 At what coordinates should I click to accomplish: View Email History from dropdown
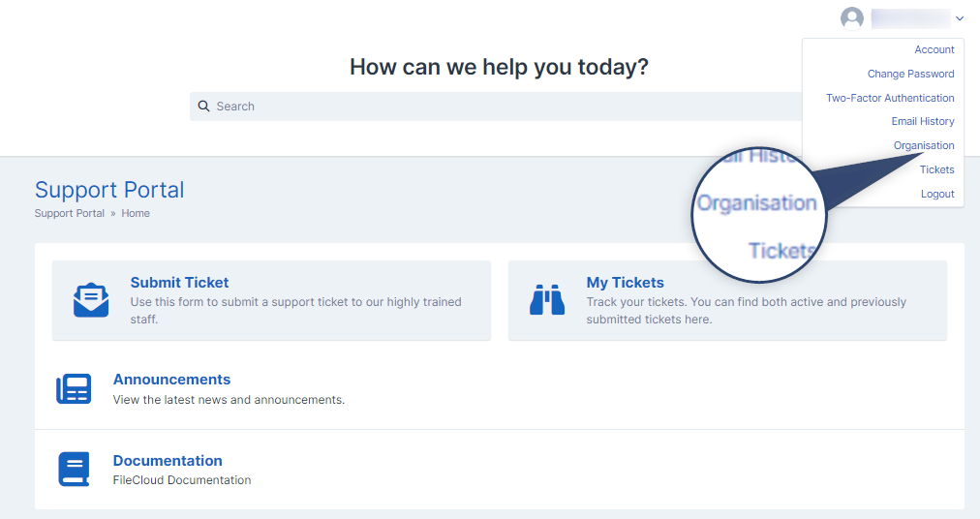pos(923,121)
